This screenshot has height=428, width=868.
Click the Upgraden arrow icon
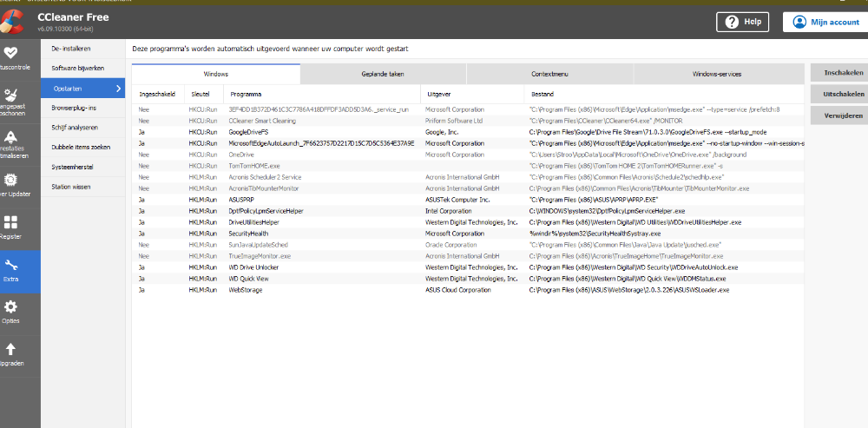[11, 350]
